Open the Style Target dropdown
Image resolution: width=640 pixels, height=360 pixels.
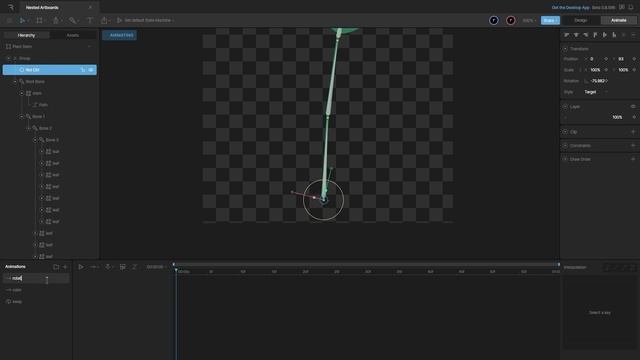596,92
